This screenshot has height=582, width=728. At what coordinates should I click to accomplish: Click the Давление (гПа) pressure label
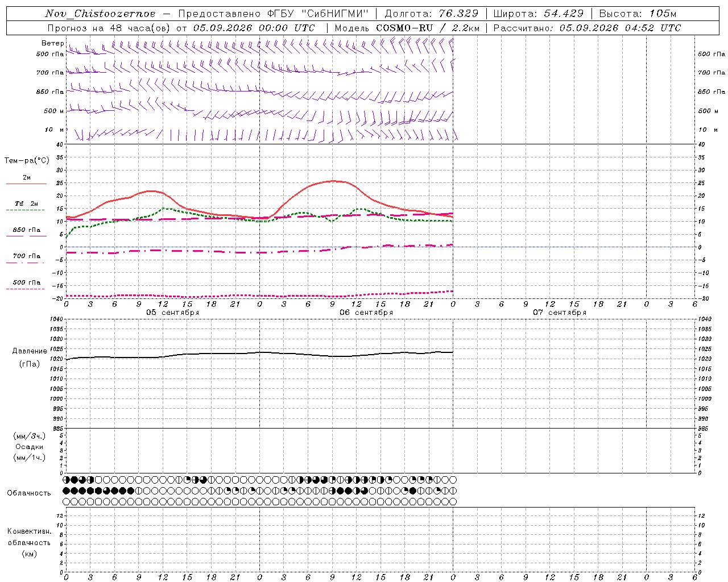[x=30, y=357]
